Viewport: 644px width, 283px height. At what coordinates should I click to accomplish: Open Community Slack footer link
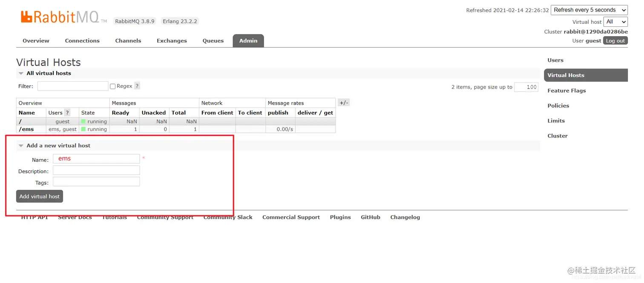click(228, 217)
